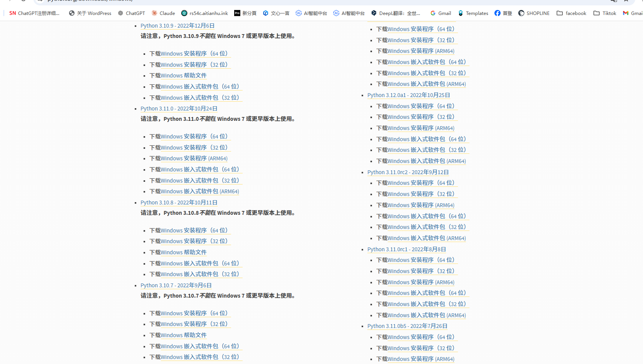Open the 首登 Facebook bookmark
The image size is (643, 364).
[503, 13]
